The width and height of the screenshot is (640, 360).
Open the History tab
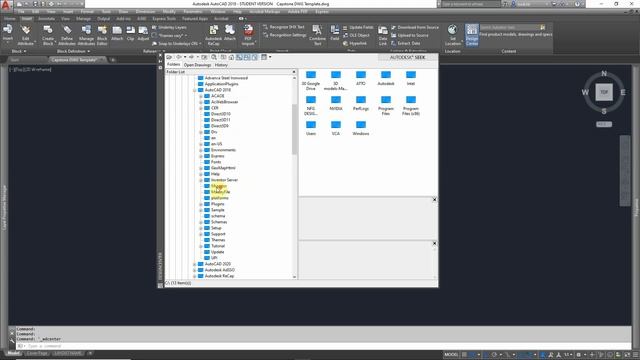coord(221,65)
